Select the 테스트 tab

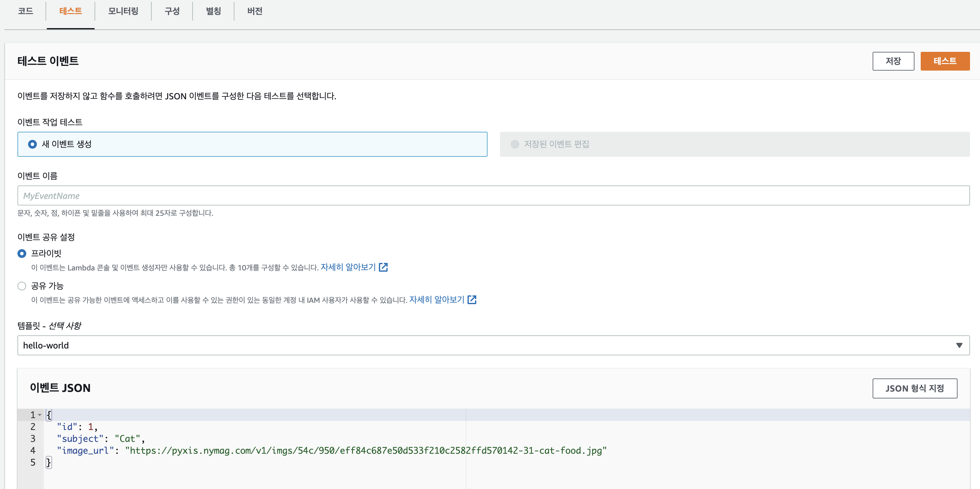click(x=71, y=11)
